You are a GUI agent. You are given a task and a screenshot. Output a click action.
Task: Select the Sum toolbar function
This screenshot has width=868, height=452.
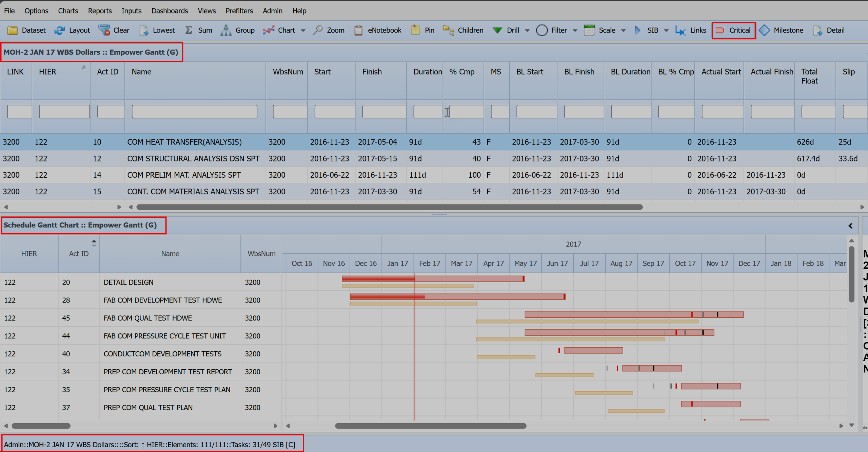(x=199, y=30)
